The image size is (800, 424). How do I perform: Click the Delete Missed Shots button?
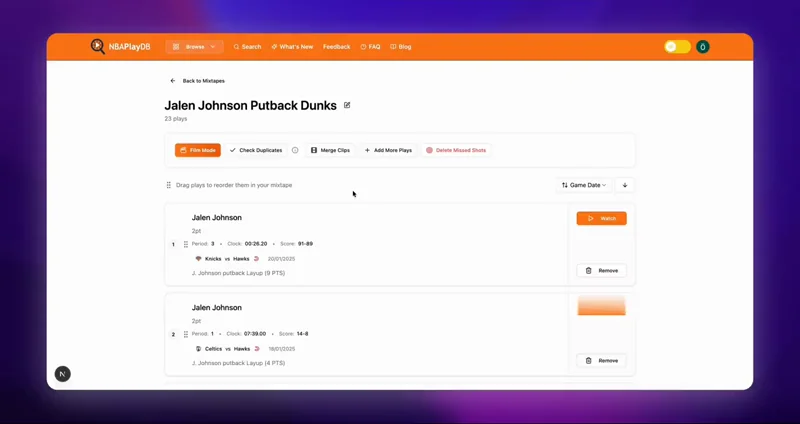456,150
